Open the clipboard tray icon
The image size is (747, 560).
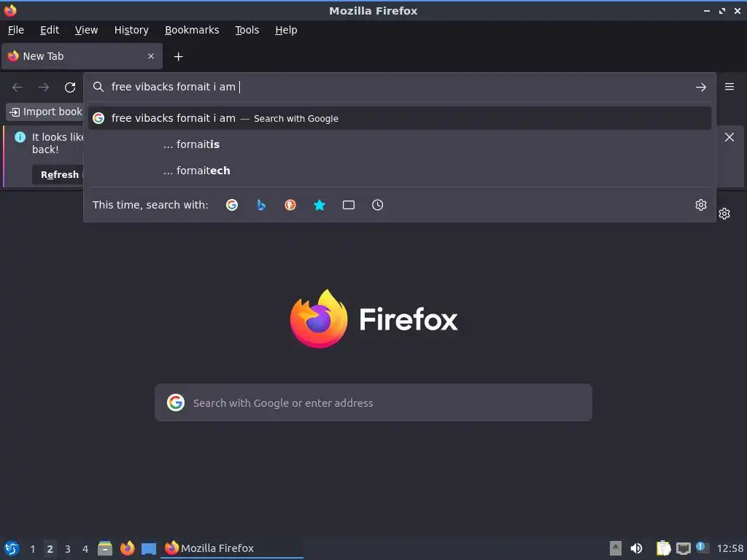pyautogui.click(x=663, y=548)
